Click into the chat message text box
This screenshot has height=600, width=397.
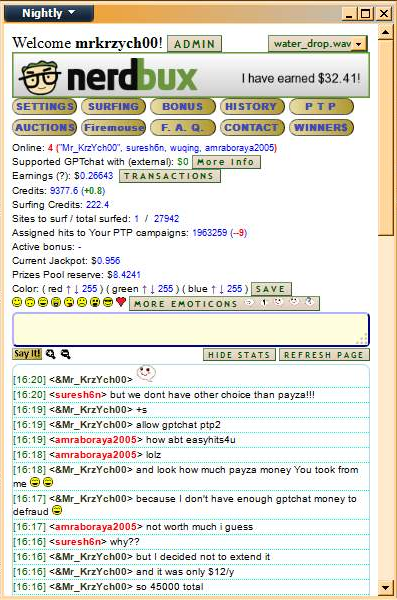[x=191, y=329]
